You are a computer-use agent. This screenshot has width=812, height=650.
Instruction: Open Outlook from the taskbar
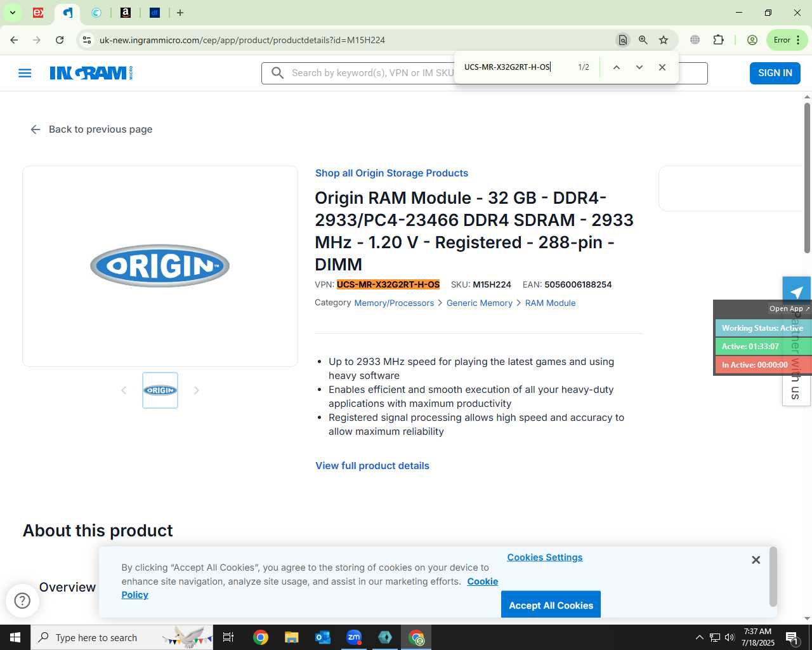pyautogui.click(x=323, y=637)
